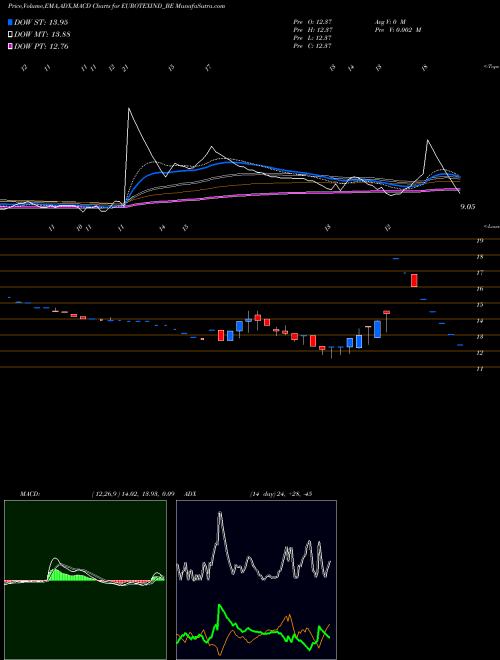Click the ADX '(14 day) 24, +28, -45' values

click(x=281, y=494)
